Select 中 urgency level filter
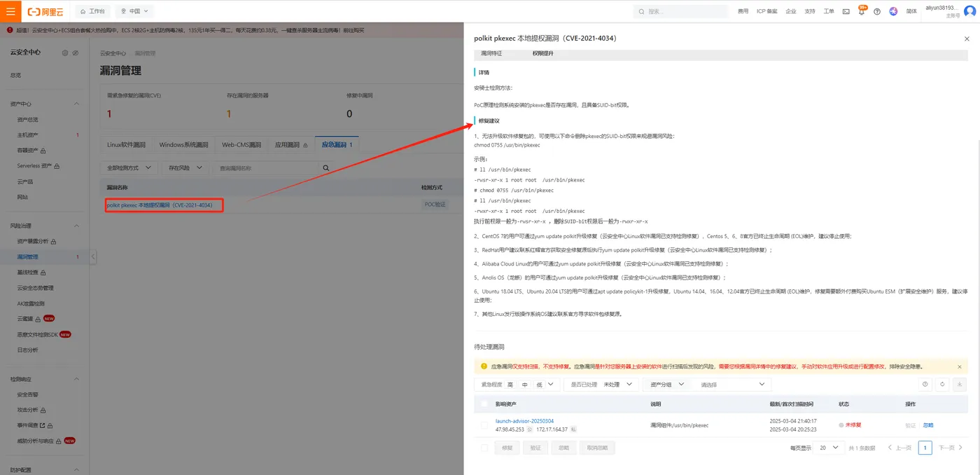The image size is (980, 475). point(525,385)
